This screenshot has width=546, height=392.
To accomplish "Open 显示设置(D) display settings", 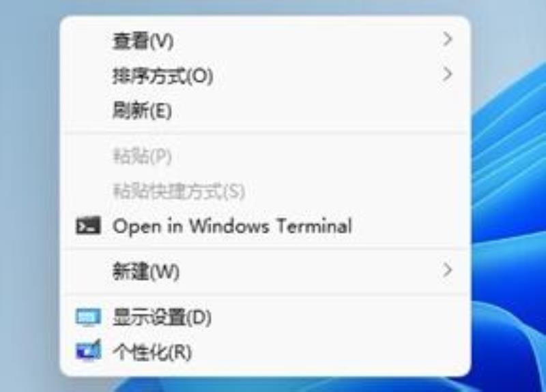I will (x=265, y=317).
